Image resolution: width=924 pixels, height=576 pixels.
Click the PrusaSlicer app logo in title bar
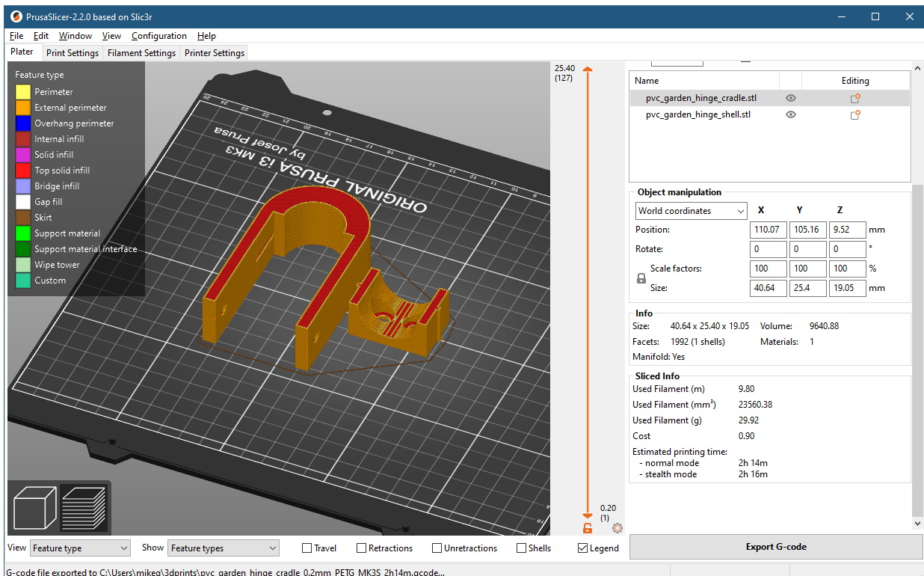point(16,16)
